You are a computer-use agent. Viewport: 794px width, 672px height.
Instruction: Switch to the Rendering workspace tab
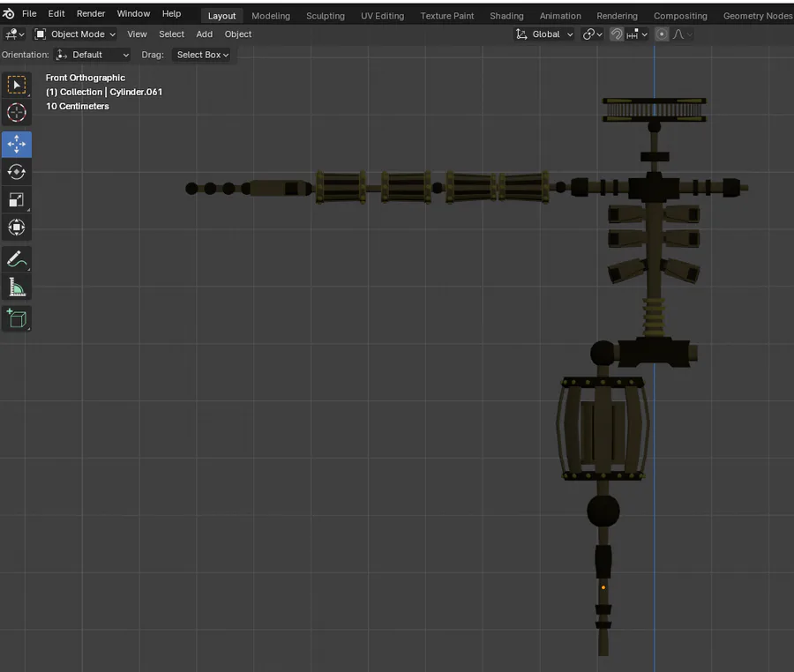(618, 16)
